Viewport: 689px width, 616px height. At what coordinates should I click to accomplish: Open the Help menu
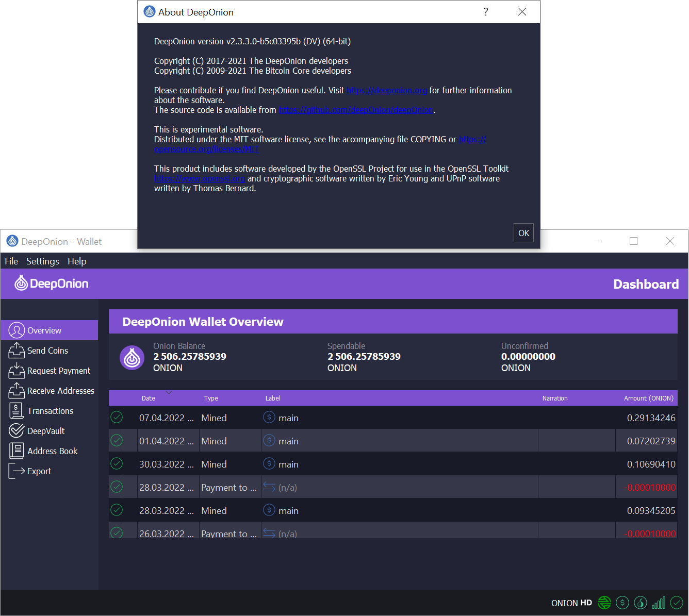(x=77, y=261)
